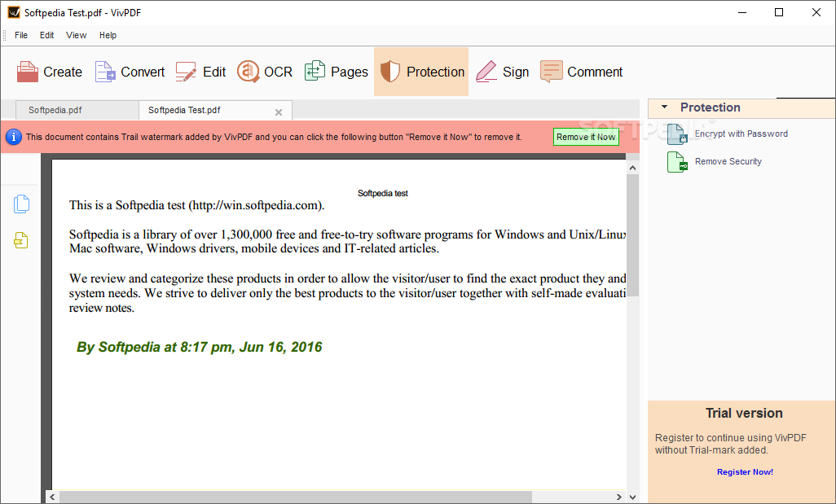Click the horizontal scrollbar left arrow
The width and height of the screenshot is (836, 504).
pos(52,497)
